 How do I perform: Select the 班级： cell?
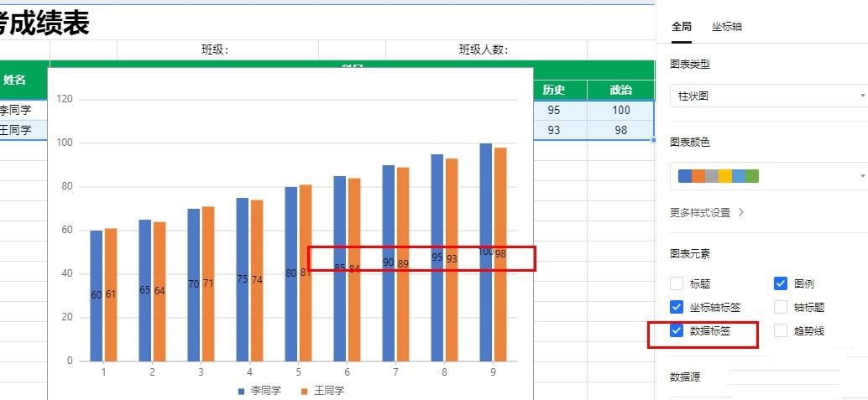click(x=217, y=49)
